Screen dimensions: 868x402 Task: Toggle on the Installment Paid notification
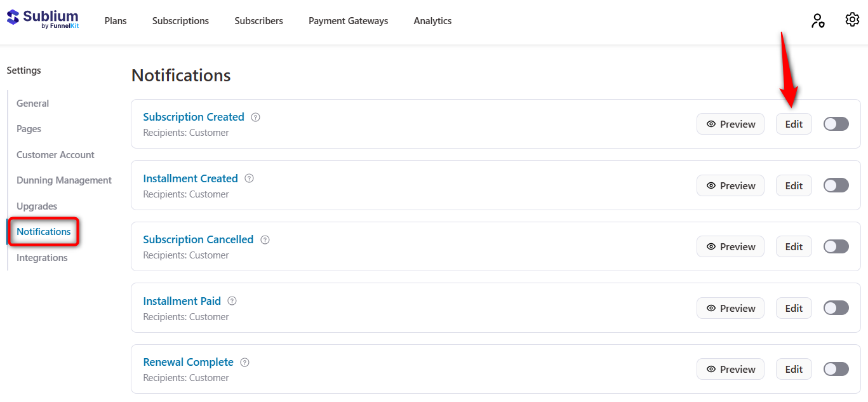836,307
